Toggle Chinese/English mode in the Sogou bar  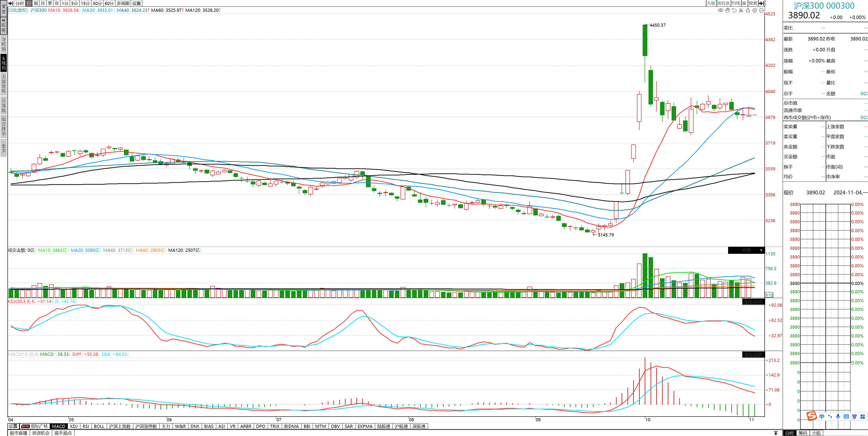[822, 417]
